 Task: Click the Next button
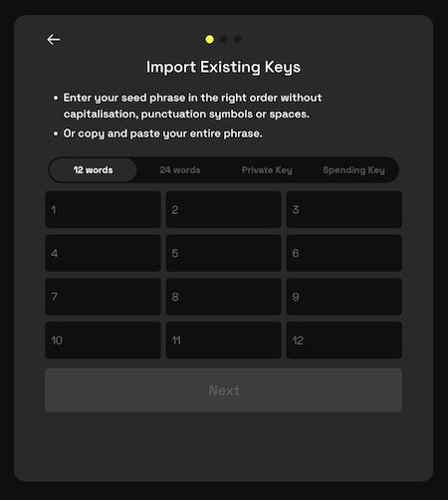pyautogui.click(x=224, y=390)
